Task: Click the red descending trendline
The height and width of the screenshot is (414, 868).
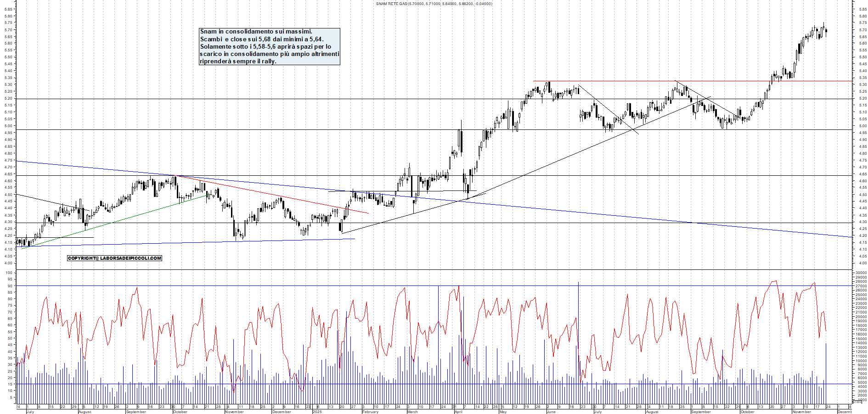Action: coord(276,195)
